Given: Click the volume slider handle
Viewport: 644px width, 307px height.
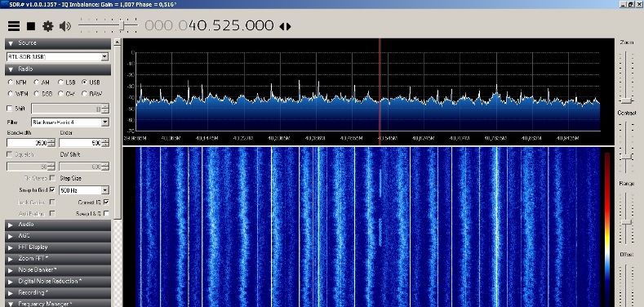Looking at the screenshot, I should (122, 26).
